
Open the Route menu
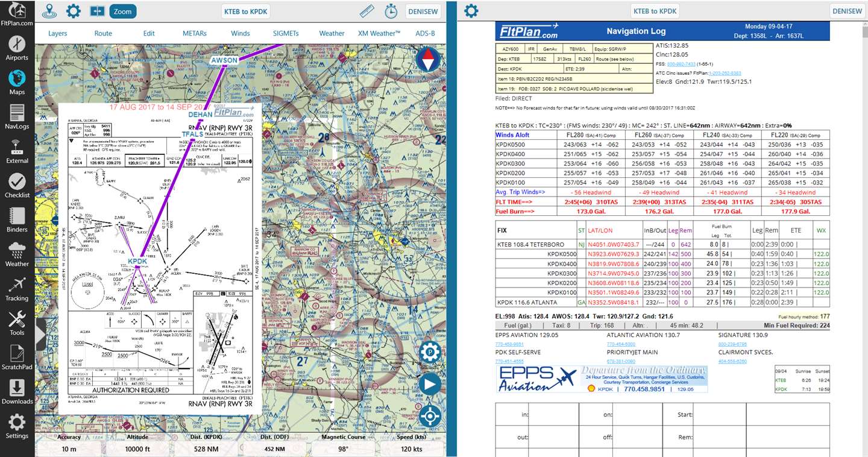(103, 33)
